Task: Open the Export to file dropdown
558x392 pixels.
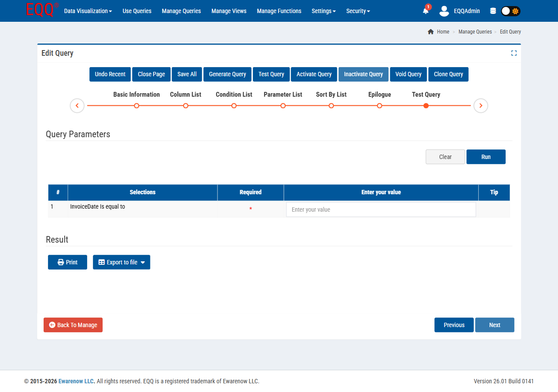Action: pos(121,262)
